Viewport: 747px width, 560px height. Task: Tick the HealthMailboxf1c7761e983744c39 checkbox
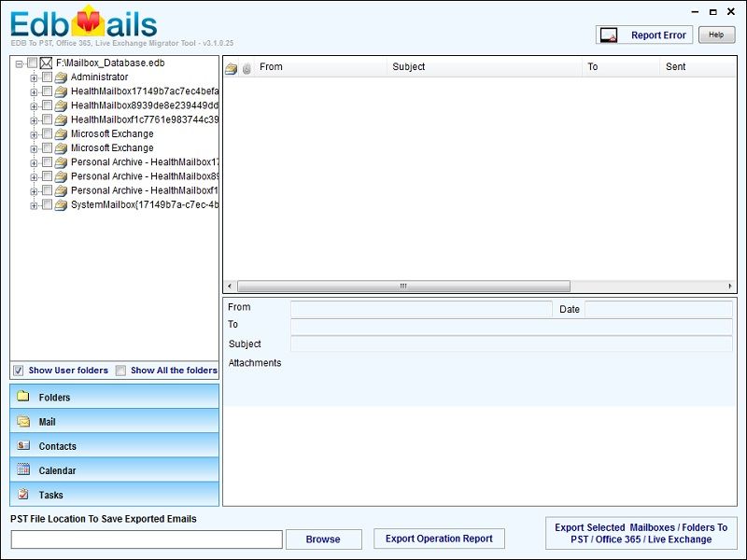[x=48, y=119]
